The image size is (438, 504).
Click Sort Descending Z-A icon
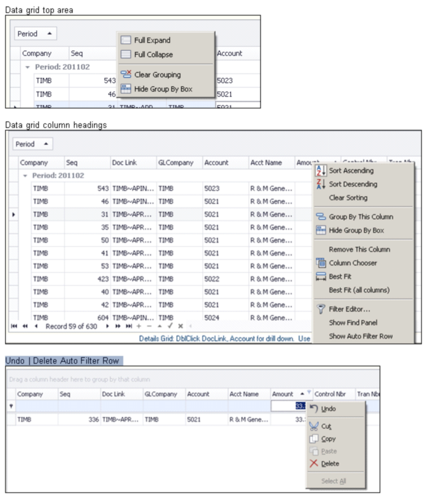click(321, 184)
